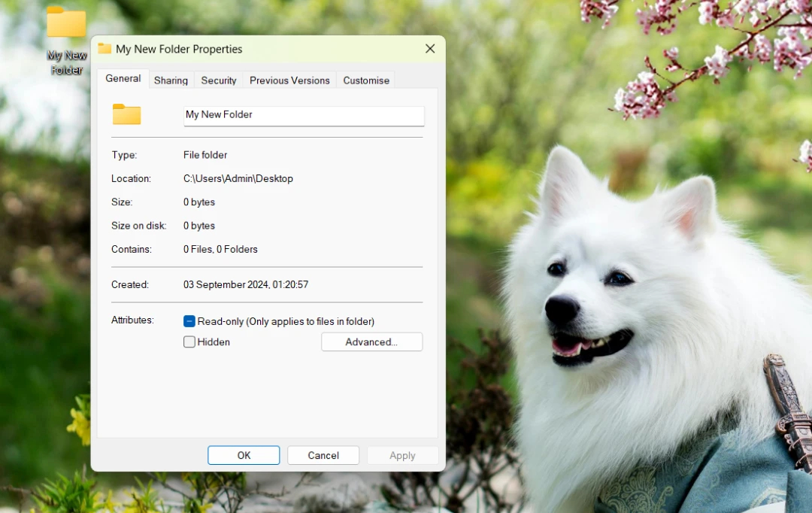Screen dimensions: 812x513
Task: Select the My New Folder desktop icon
Action: click(x=66, y=23)
